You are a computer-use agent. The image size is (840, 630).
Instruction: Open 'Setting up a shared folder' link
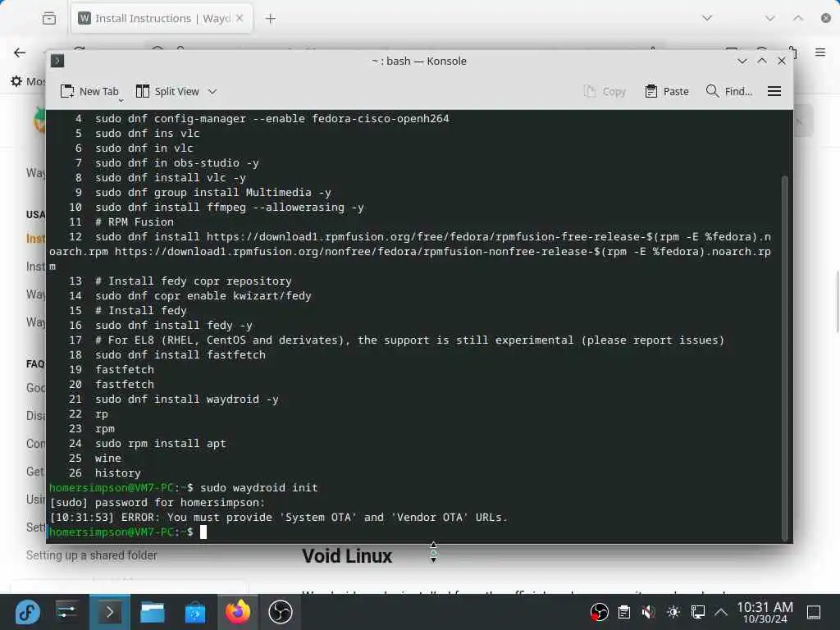click(92, 555)
